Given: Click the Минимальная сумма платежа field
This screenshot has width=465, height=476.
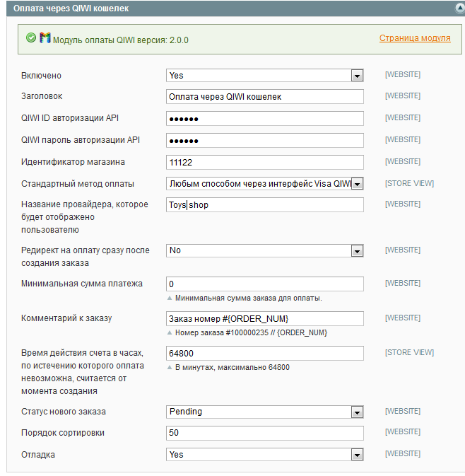Looking at the screenshot, I should pos(264,284).
